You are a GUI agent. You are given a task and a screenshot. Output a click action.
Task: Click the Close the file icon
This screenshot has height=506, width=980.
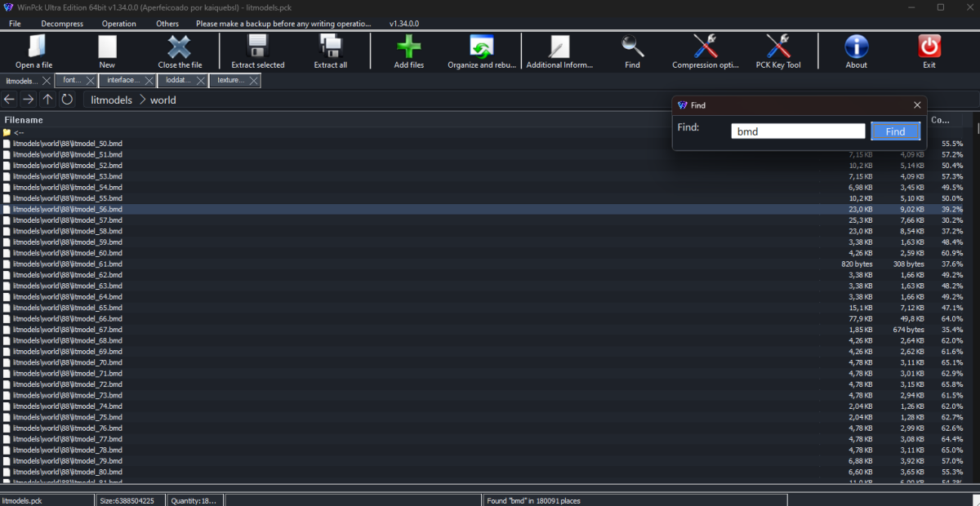[180, 47]
